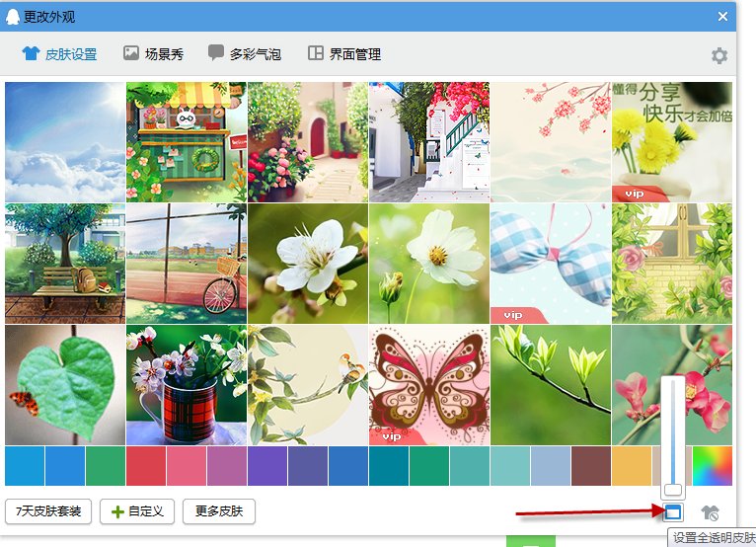Select the pink blossom branch skin
The image size is (756, 547).
[x=551, y=142]
